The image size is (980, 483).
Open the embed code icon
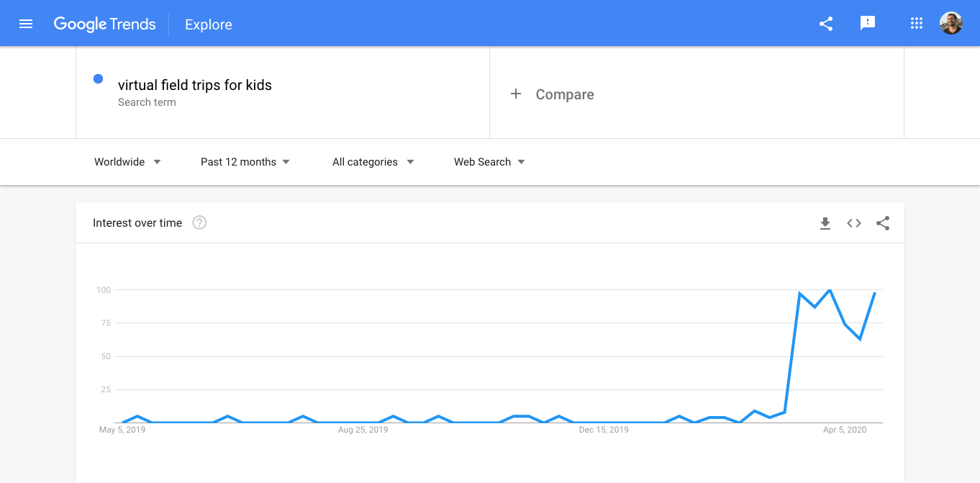coord(854,223)
